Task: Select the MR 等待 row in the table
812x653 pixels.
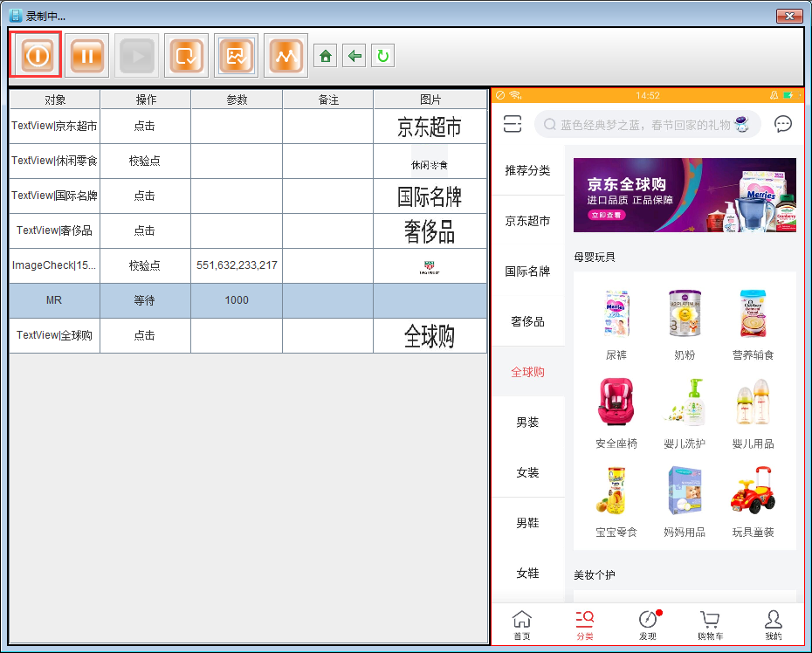Action: (x=248, y=300)
